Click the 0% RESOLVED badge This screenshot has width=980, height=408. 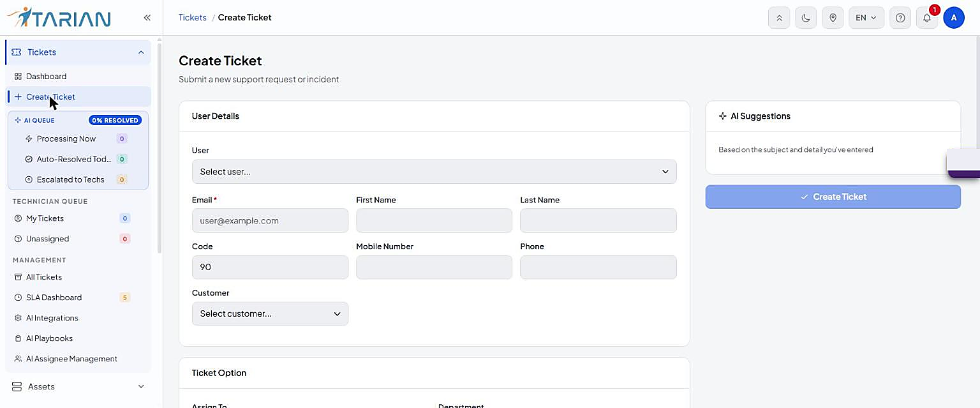click(115, 120)
